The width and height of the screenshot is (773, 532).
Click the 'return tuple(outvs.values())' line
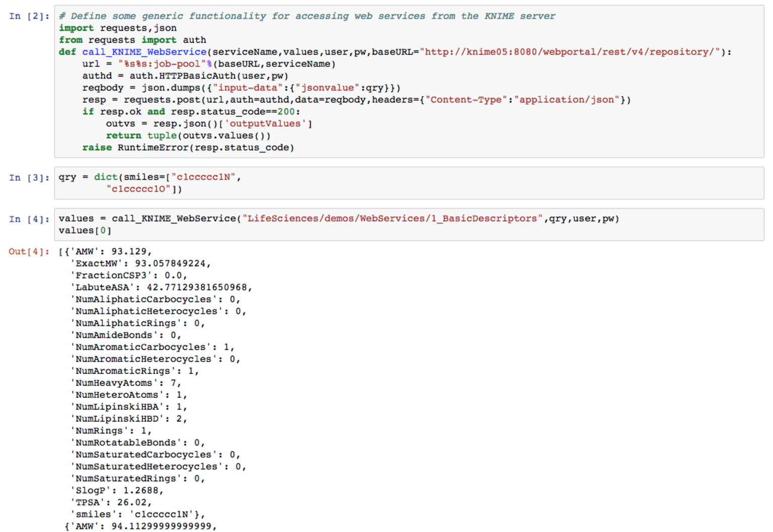(x=188, y=136)
